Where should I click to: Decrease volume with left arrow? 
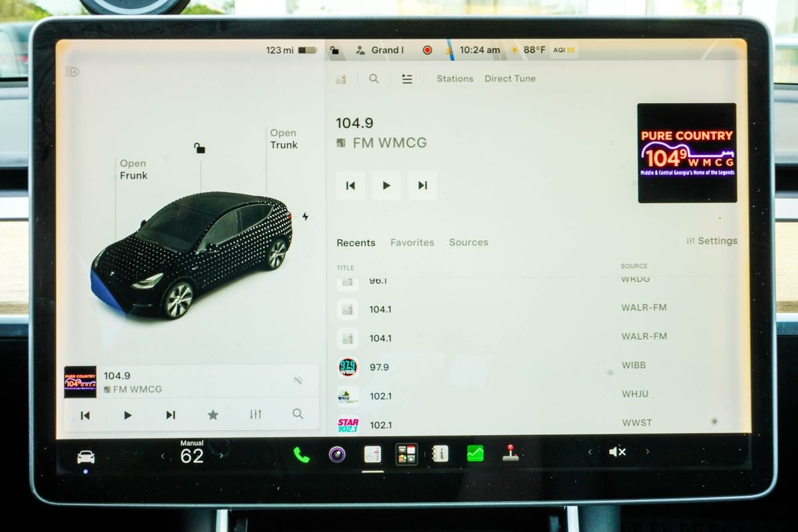pos(589,452)
